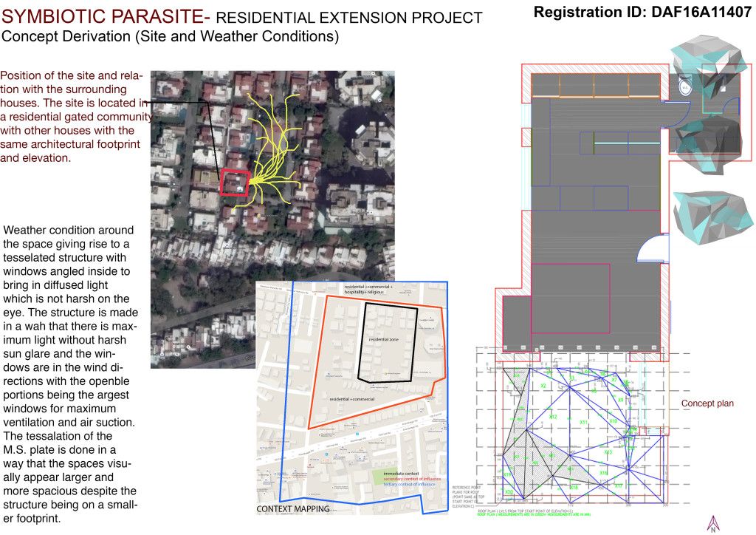Click roof panel label X20
Image resolution: width=756 pixels, height=535 pixels.
click(x=509, y=492)
